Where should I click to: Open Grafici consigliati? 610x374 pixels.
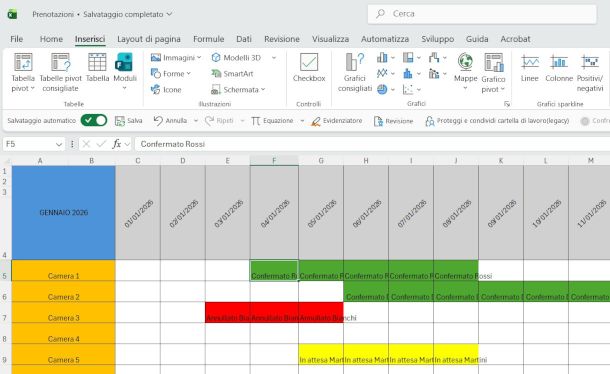tap(355, 72)
